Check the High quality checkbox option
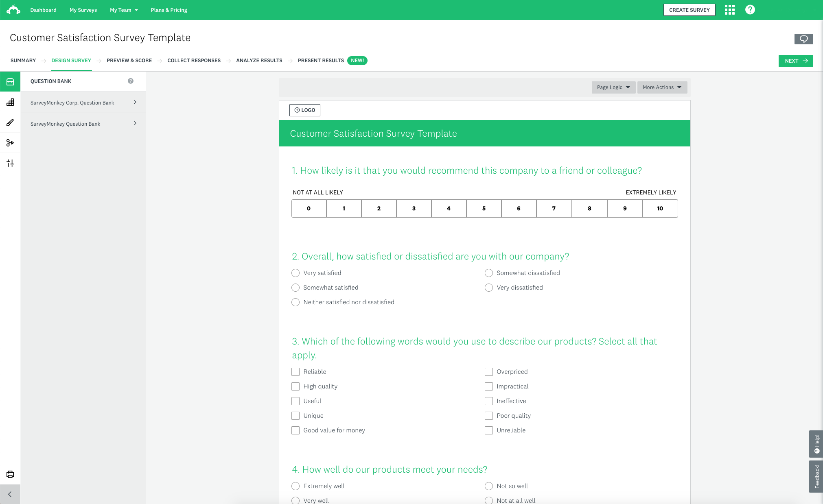This screenshot has width=823, height=504. click(x=295, y=386)
